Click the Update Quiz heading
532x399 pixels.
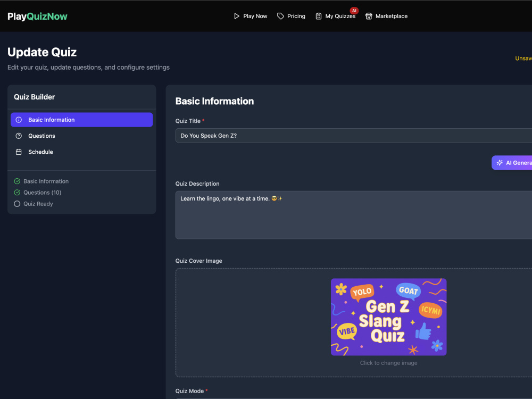(x=42, y=52)
